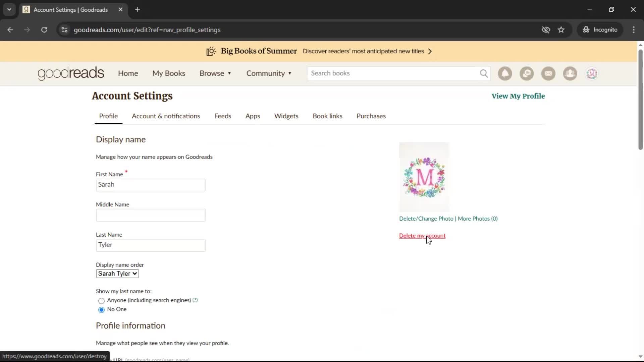Click the More Photos (0) link

click(x=478, y=219)
